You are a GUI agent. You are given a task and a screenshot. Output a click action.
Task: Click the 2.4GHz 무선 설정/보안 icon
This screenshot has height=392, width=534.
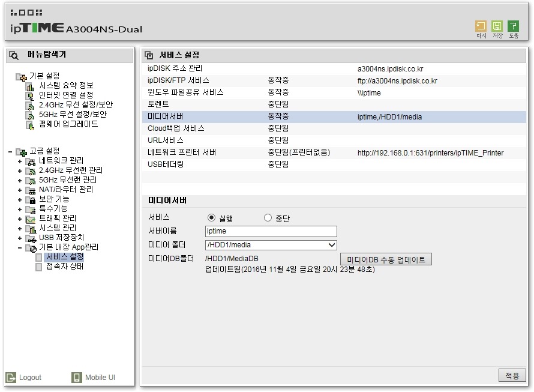(x=31, y=106)
